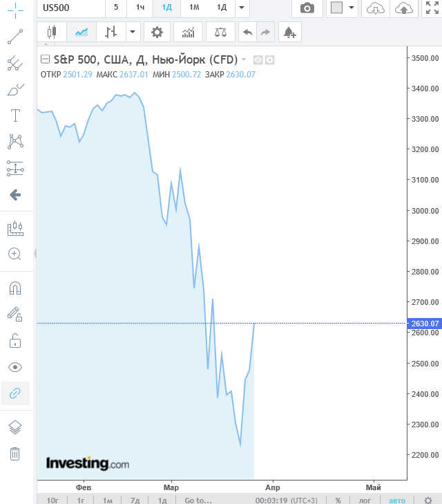Switch to the 1ч interval tab
442x504 pixels.
140,8
